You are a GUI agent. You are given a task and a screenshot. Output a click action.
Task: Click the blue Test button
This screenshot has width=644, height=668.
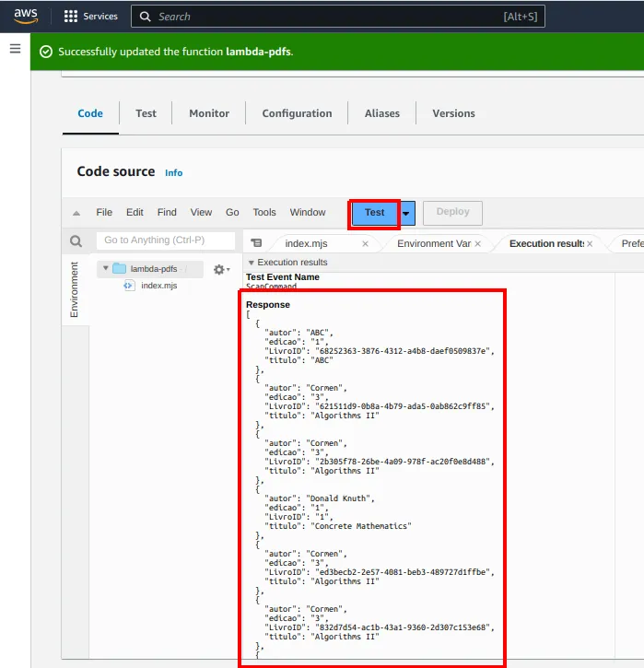pyautogui.click(x=374, y=213)
